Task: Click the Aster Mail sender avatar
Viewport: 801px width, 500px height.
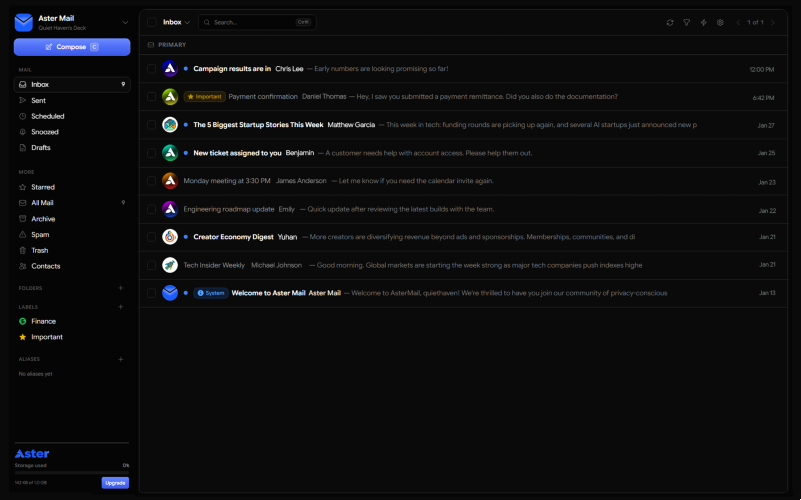Action: tap(170, 293)
